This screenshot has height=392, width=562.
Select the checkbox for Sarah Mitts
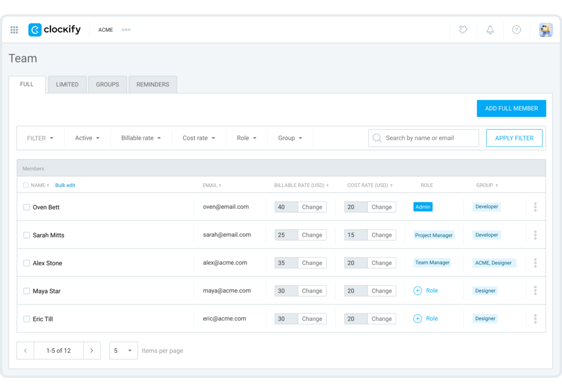26,235
